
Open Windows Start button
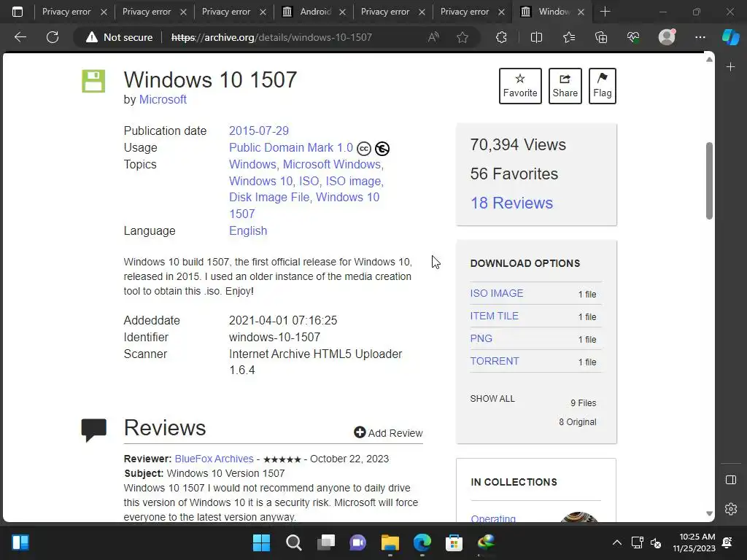pyautogui.click(x=261, y=542)
